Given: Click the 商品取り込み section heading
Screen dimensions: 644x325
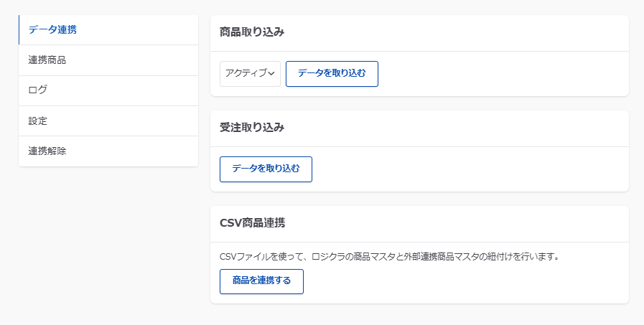Looking at the screenshot, I should (252, 32).
